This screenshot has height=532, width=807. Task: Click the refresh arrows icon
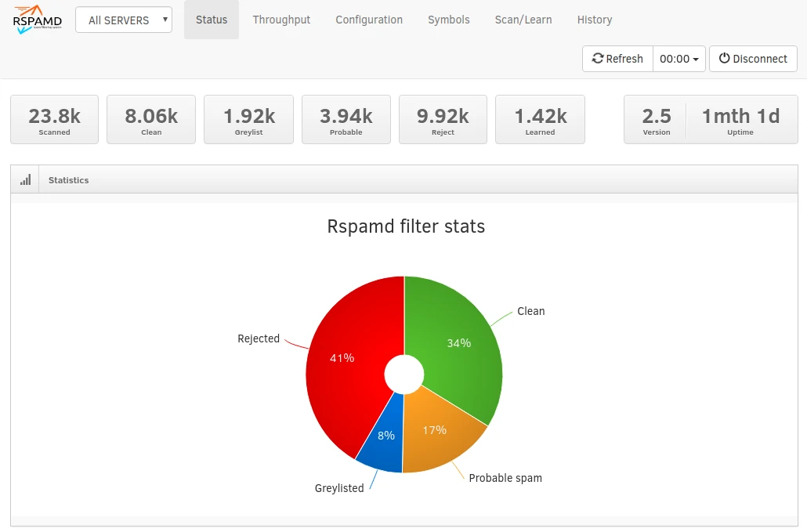pos(599,58)
